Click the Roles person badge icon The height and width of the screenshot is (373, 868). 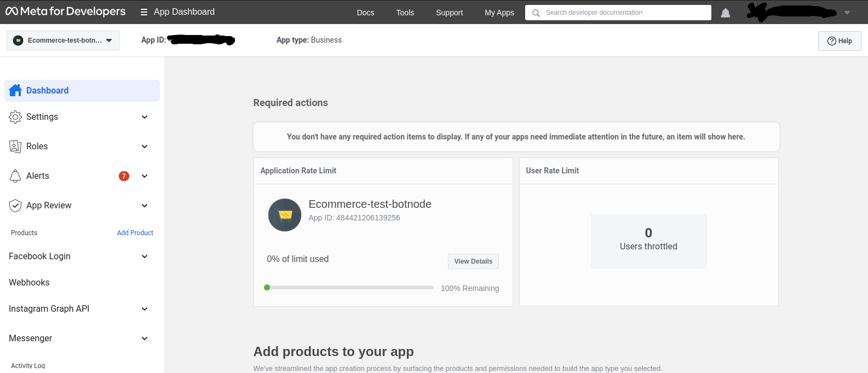click(x=15, y=146)
